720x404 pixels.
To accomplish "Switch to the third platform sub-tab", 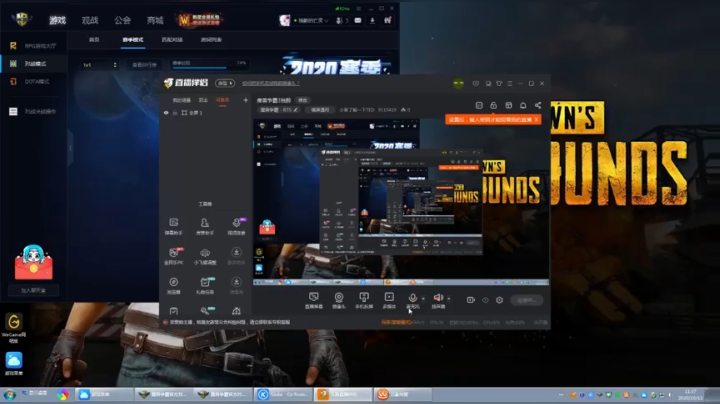I will tap(172, 40).
